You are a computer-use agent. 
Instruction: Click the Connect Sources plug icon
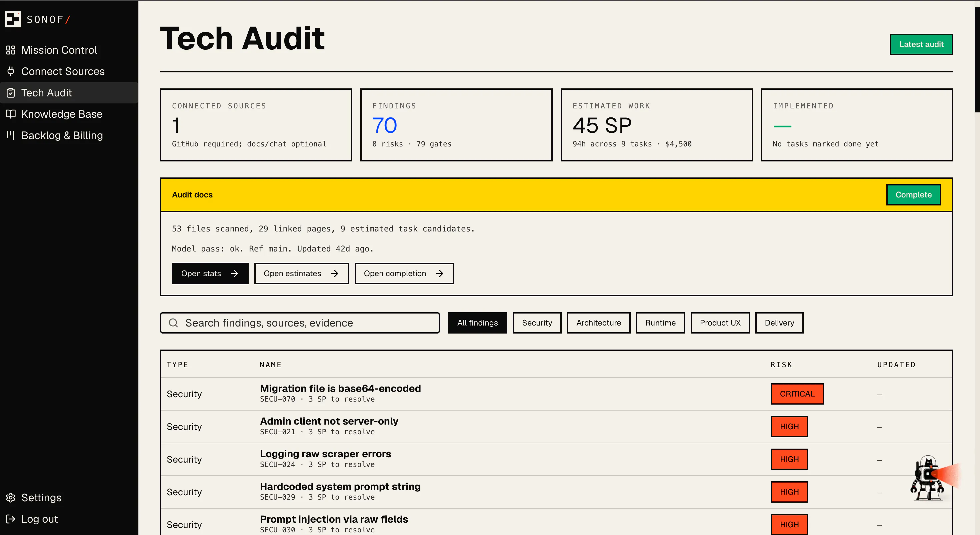tap(11, 71)
